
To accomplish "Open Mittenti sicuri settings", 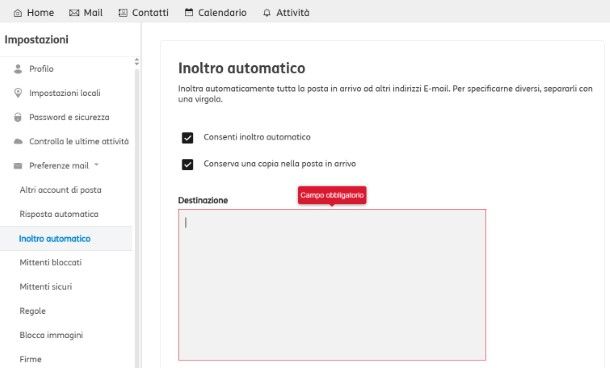I will [x=46, y=287].
